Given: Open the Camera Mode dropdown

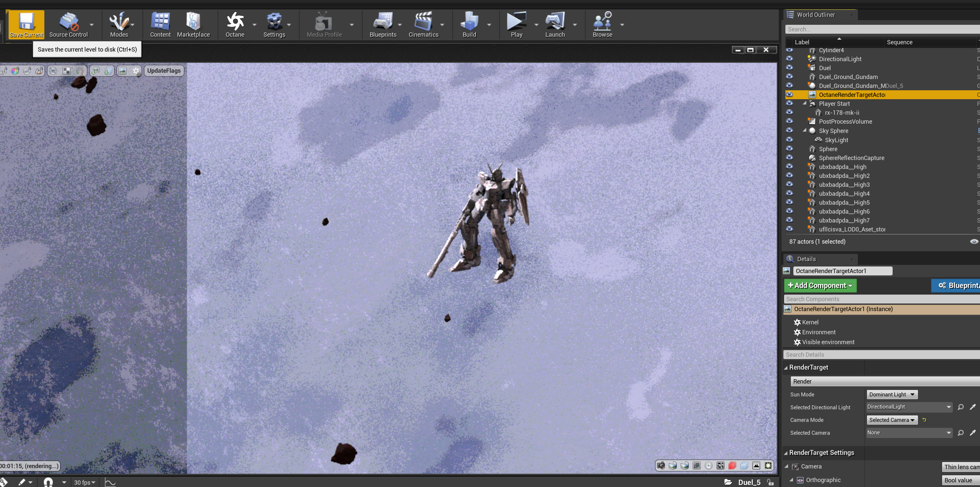Looking at the screenshot, I should click(892, 420).
